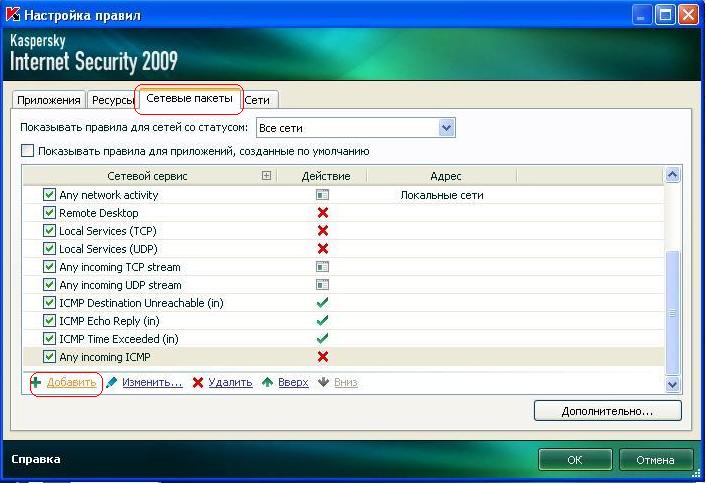Viewport: 706px width, 484px height.
Task: Toggle ICMP Destination Unreachable (in) checkbox
Action: click(x=49, y=303)
